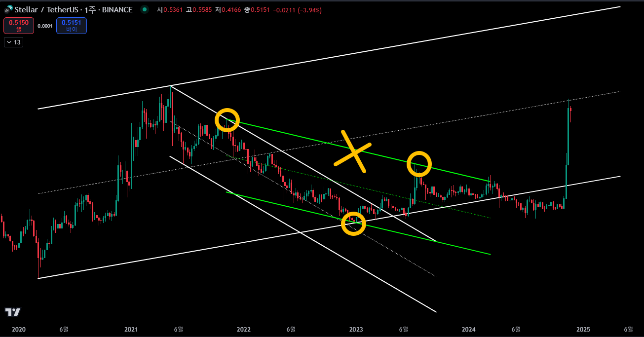Viewport: 644px width, 337px height.
Task: Click the 2025 label on time axis
Action: (x=583, y=329)
